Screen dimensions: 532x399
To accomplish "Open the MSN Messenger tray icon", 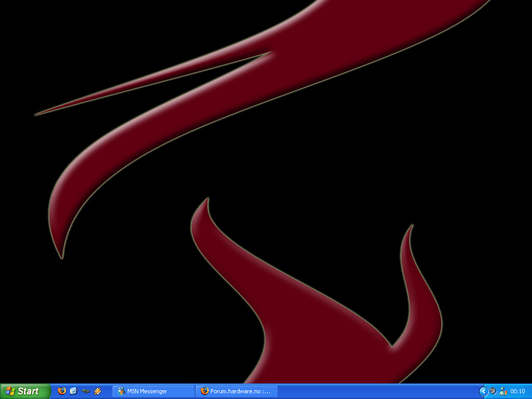I will pyautogui.click(x=503, y=391).
